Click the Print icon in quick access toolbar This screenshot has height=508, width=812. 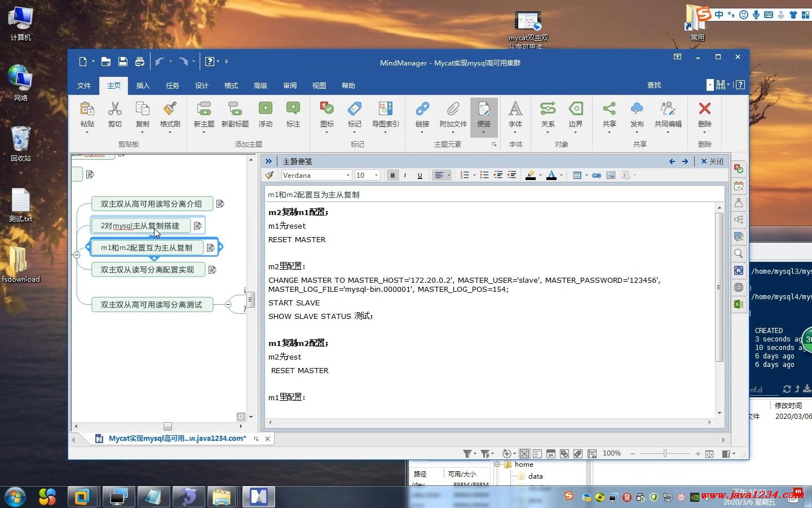tap(139, 62)
